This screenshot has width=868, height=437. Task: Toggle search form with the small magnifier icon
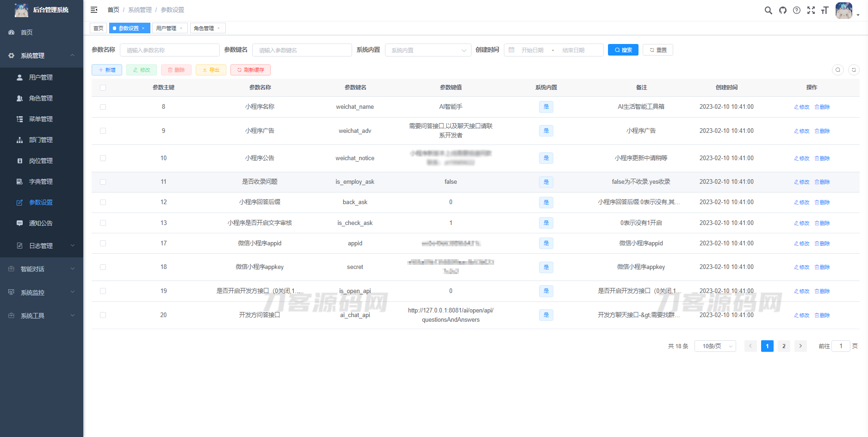[x=838, y=70]
